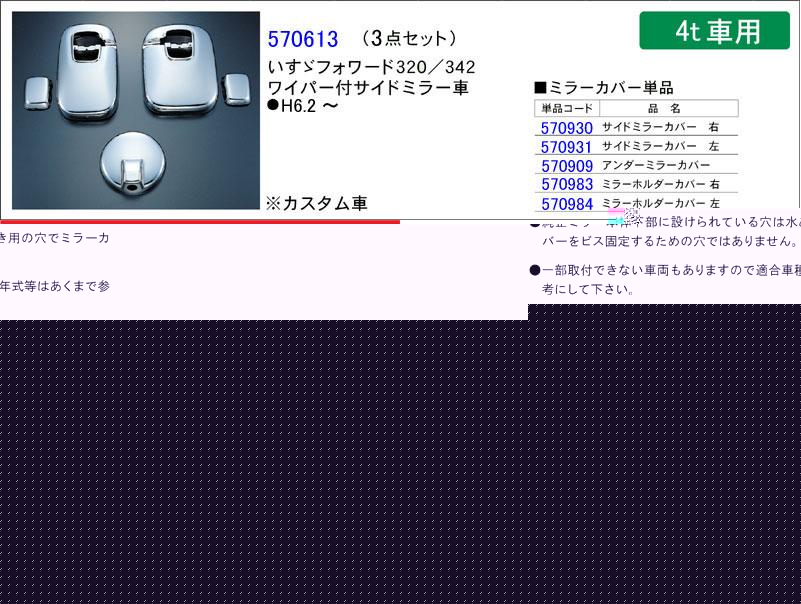The height and width of the screenshot is (604, 801).
Task: Open product code 570613 link
Action: point(303,39)
